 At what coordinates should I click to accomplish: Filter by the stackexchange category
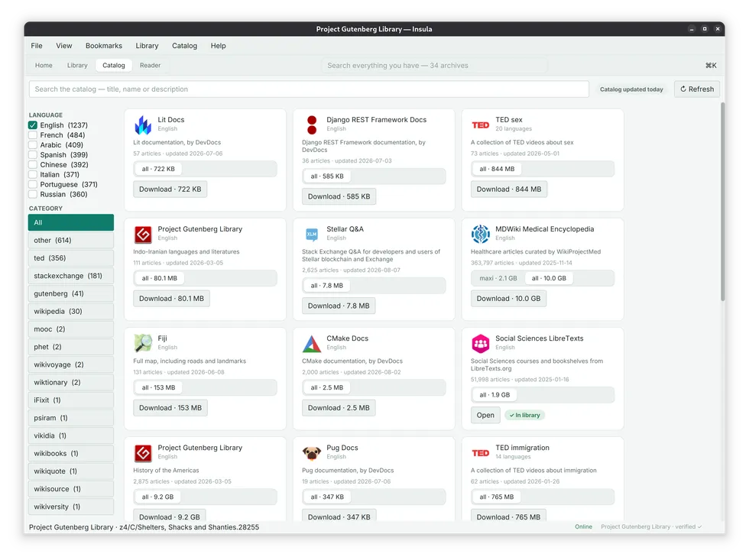[x=70, y=276]
